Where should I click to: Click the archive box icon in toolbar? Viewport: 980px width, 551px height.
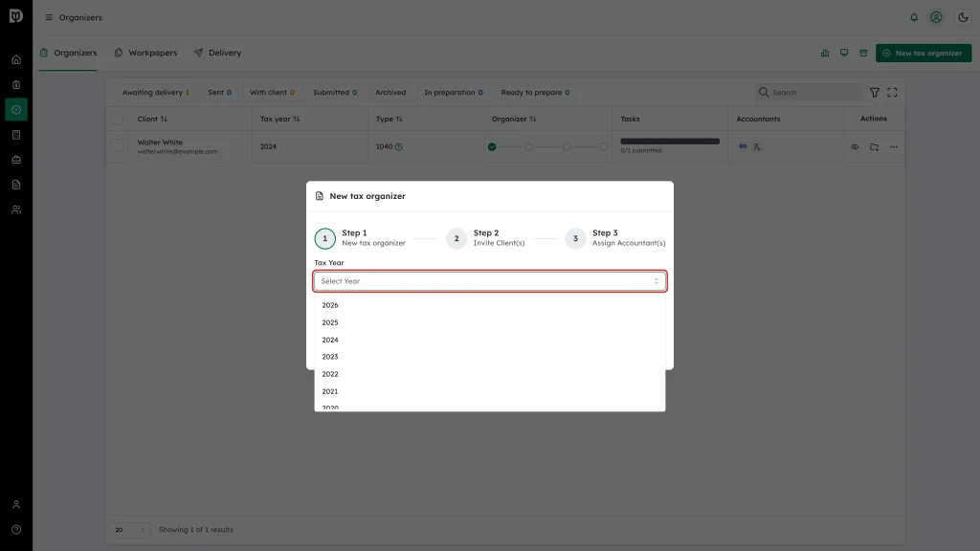pos(863,54)
